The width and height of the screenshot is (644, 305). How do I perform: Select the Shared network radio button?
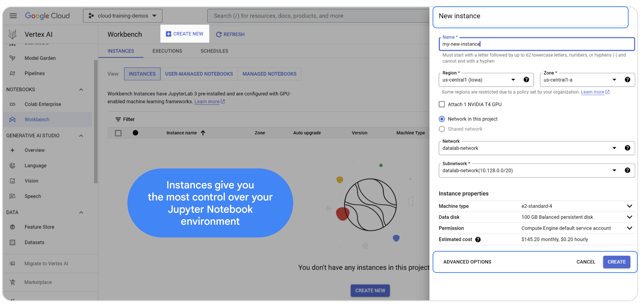click(442, 129)
